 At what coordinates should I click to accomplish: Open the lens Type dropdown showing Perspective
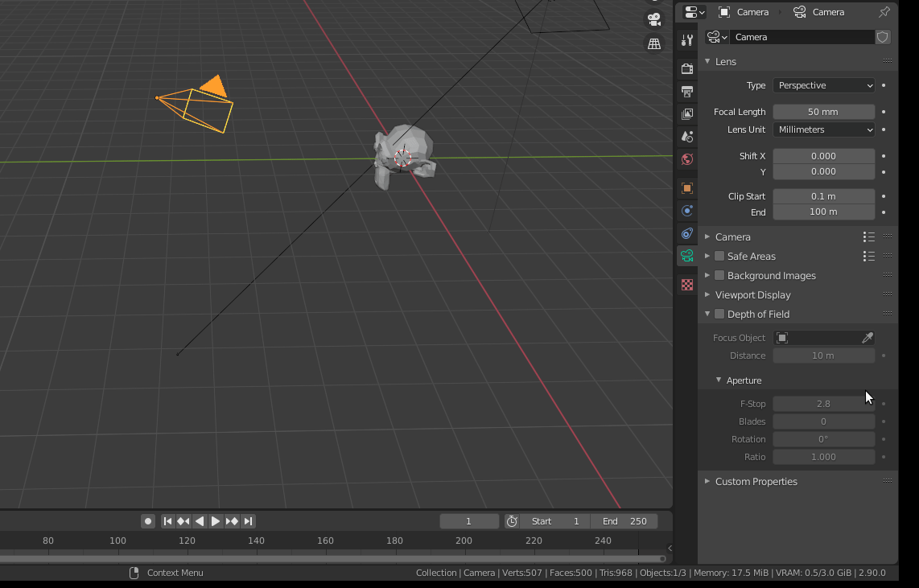pos(823,85)
